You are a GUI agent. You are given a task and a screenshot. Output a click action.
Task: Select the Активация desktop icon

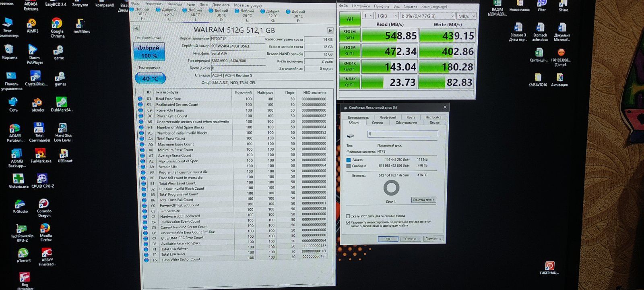[x=559, y=80]
